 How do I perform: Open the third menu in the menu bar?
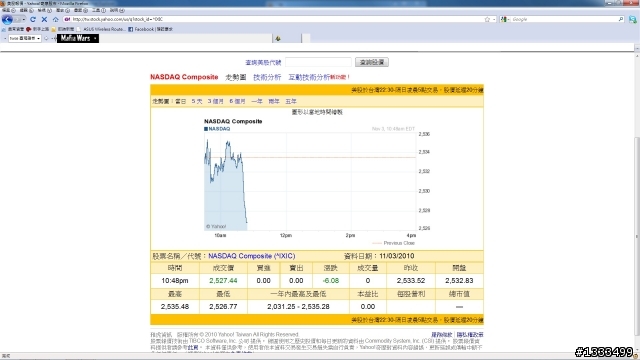coord(44,10)
